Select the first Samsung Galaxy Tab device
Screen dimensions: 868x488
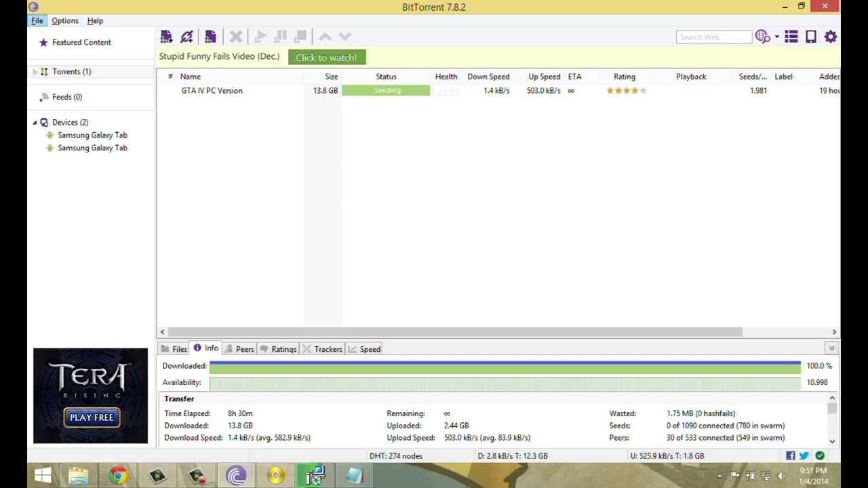pyautogui.click(x=92, y=135)
